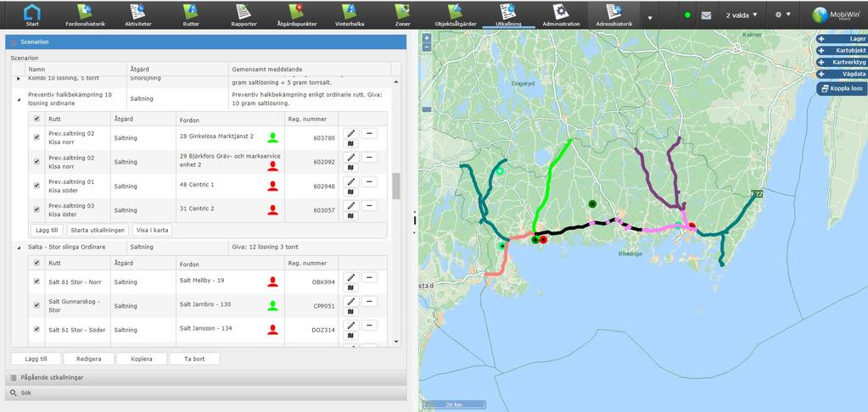The image size is (868, 412).
Task: Open the Administration module
Action: (x=561, y=15)
